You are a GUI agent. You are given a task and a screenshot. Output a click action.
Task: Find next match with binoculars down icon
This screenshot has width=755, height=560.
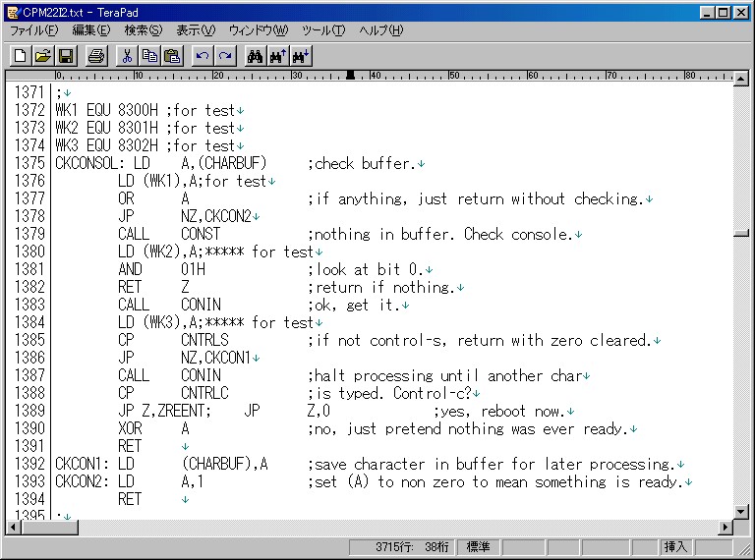(x=301, y=56)
